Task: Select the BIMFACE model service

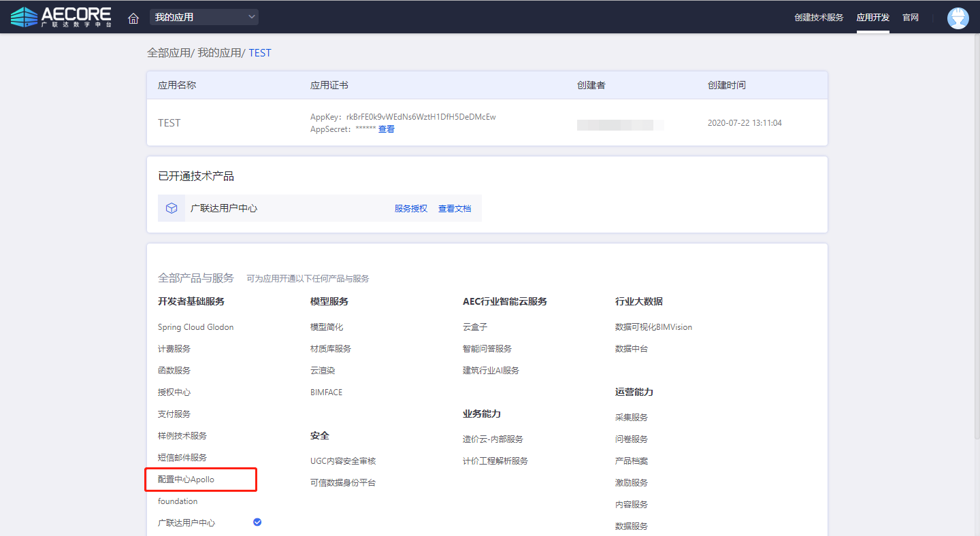Action: pyautogui.click(x=326, y=392)
